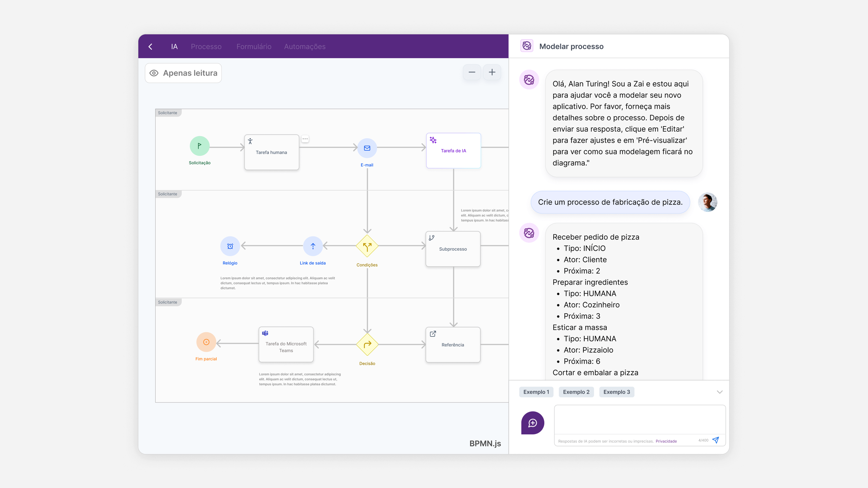Open the Processo tab

(206, 46)
